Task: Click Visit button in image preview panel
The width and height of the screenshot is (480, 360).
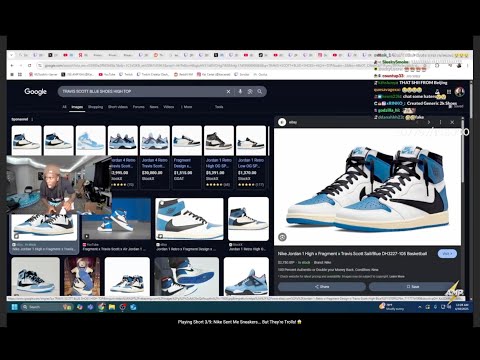Action: [x=447, y=254]
